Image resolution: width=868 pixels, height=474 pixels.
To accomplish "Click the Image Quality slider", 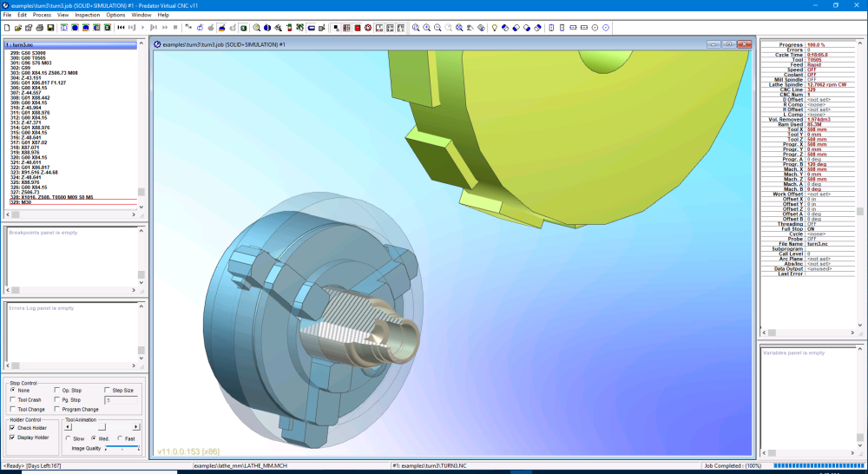I will [x=122, y=448].
